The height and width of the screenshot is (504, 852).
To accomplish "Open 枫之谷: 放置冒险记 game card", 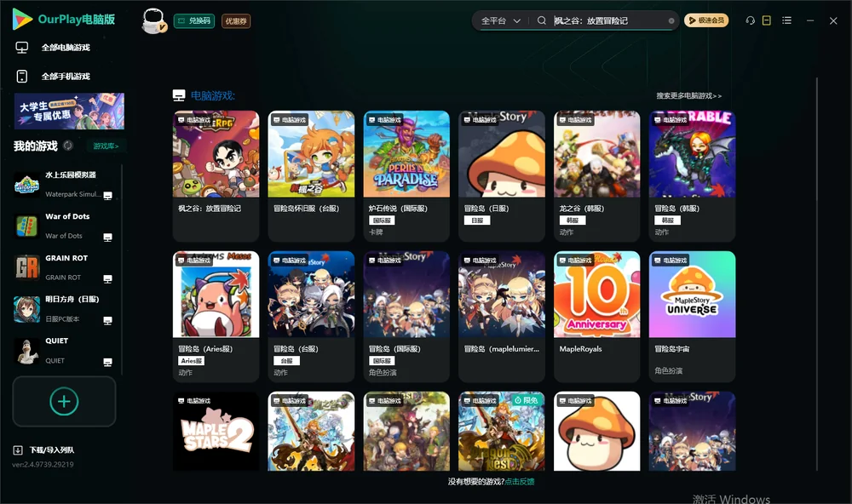I will [x=216, y=176].
